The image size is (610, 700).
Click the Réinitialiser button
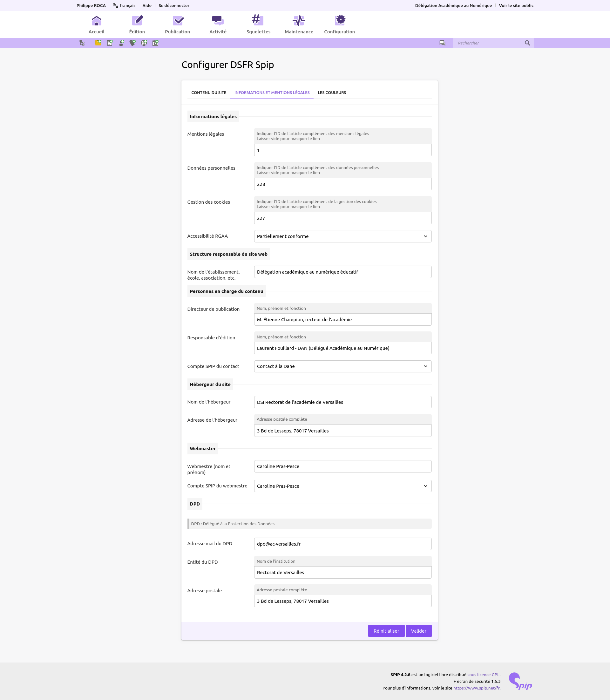tap(386, 631)
